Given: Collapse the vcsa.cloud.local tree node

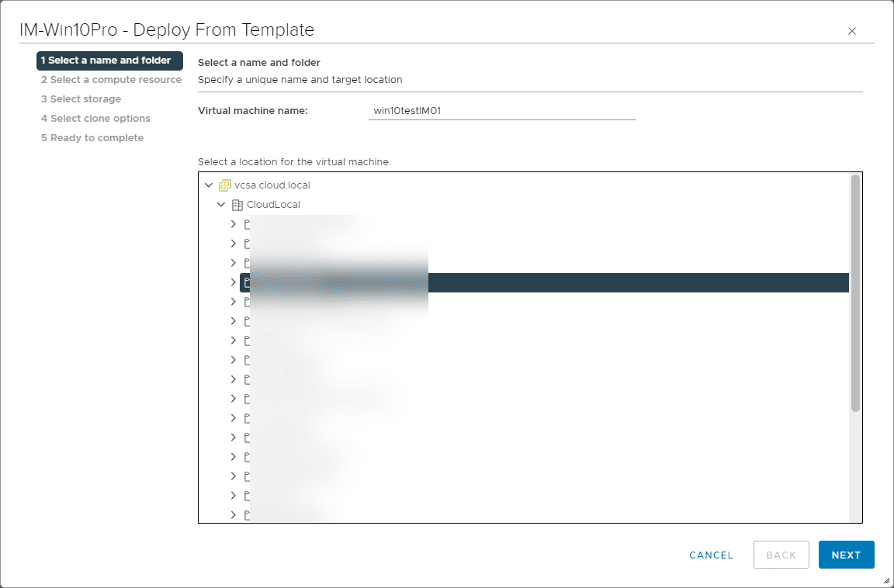Looking at the screenshot, I should 208,185.
